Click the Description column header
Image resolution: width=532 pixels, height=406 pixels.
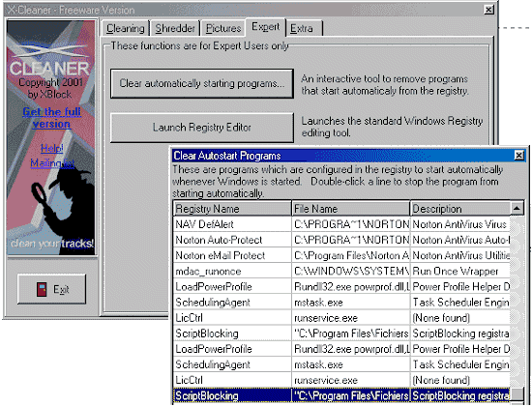(460, 209)
